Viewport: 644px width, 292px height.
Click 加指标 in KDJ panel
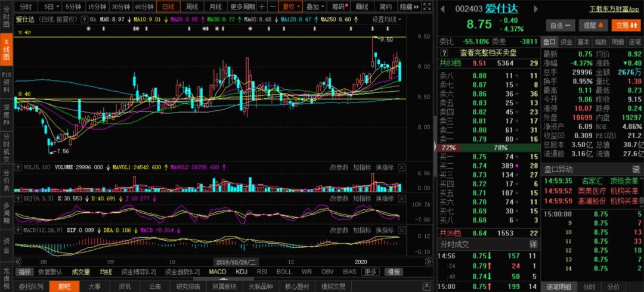[x=362, y=198]
